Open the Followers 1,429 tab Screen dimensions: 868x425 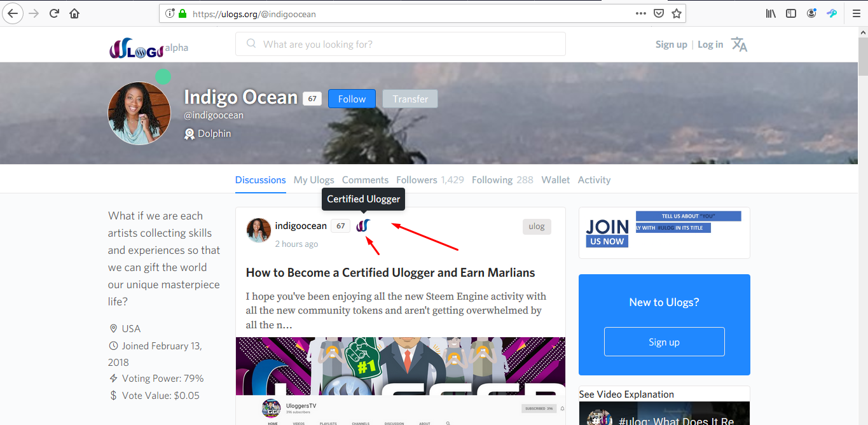[430, 180]
